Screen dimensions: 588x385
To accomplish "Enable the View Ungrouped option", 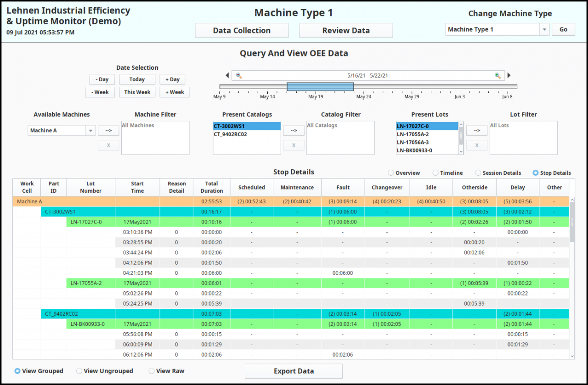I will click(x=79, y=371).
